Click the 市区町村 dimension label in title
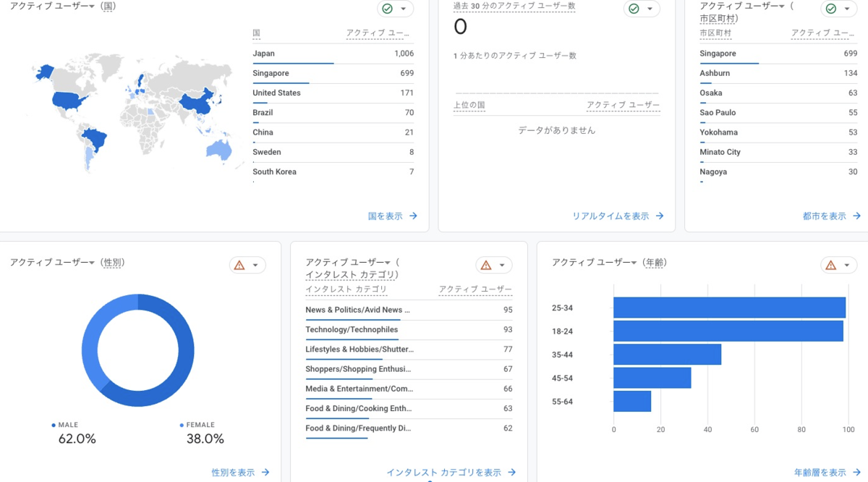 tap(718, 18)
